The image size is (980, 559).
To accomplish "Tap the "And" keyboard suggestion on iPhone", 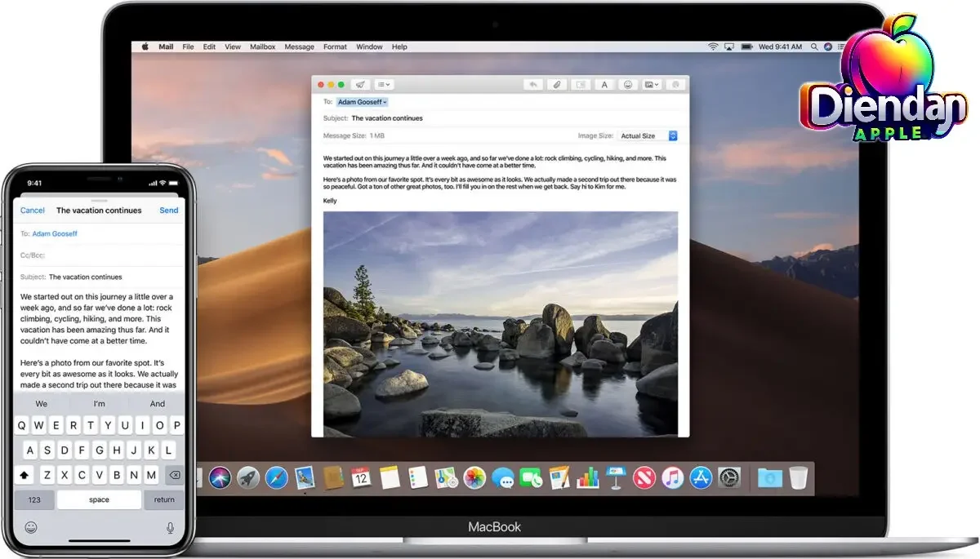I will pyautogui.click(x=158, y=404).
